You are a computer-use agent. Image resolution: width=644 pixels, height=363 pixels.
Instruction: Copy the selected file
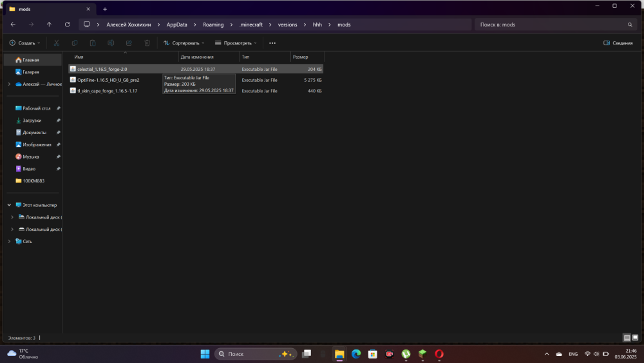pos(75,43)
